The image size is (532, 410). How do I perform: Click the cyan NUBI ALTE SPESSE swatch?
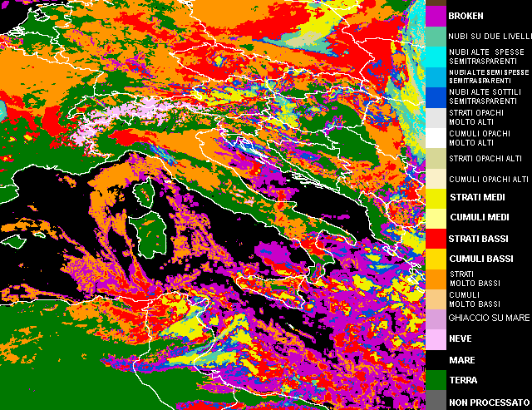coord(436,57)
